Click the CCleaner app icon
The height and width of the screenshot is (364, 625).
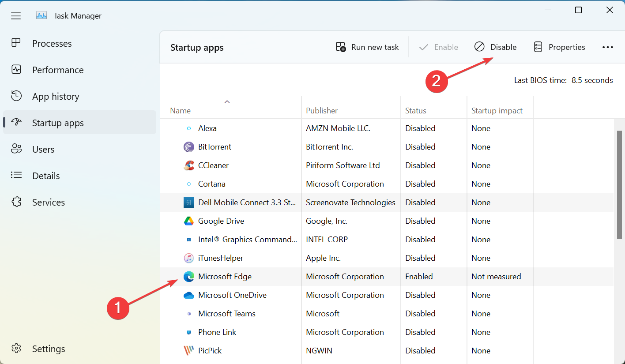[189, 165]
